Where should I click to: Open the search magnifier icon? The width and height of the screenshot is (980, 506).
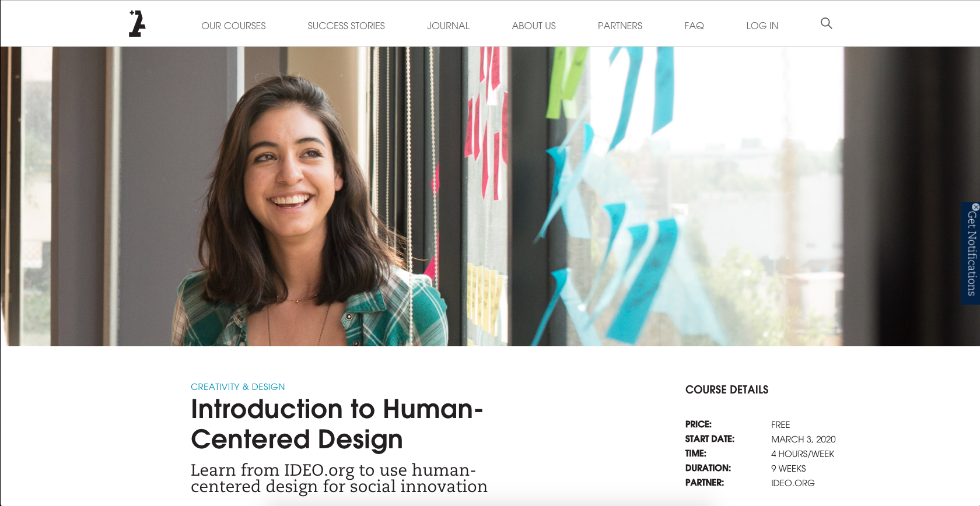(826, 23)
